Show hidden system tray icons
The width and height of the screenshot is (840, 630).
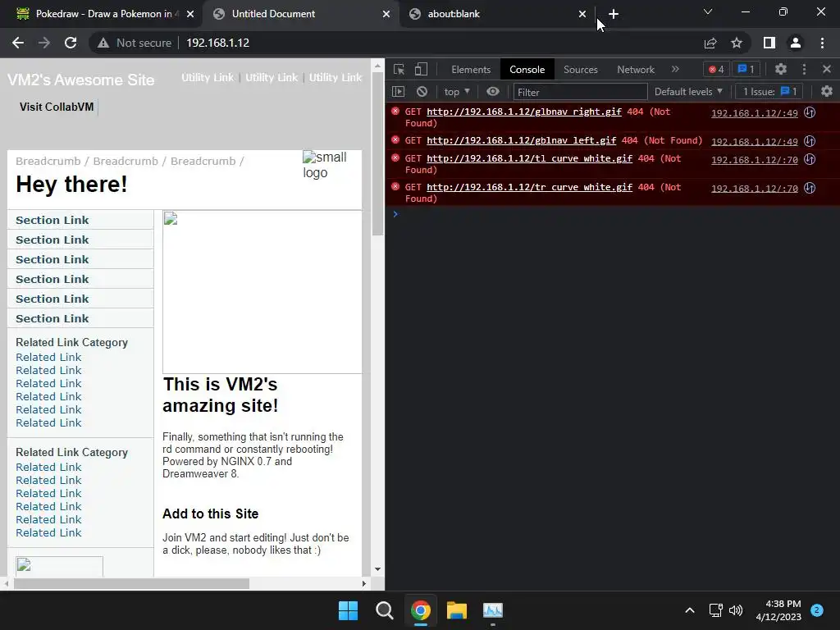click(690, 610)
